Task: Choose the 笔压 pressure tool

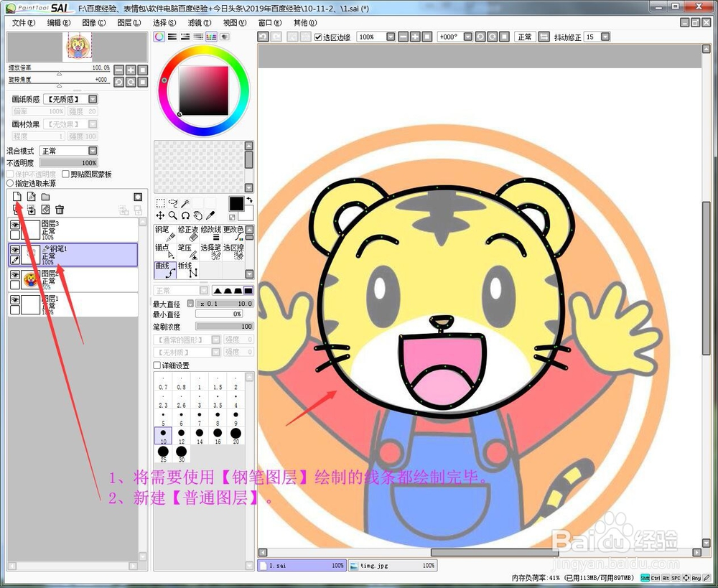Action: pyautogui.click(x=188, y=252)
